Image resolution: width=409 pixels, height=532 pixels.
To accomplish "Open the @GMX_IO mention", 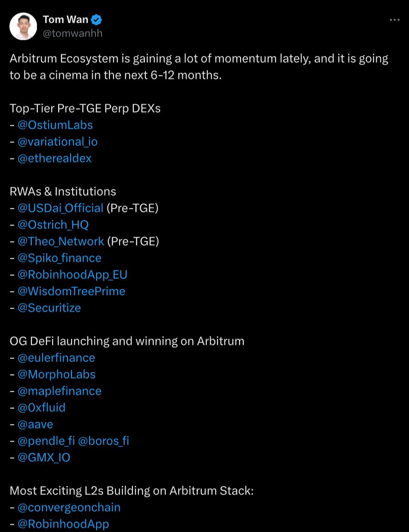I will [x=44, y=458].
